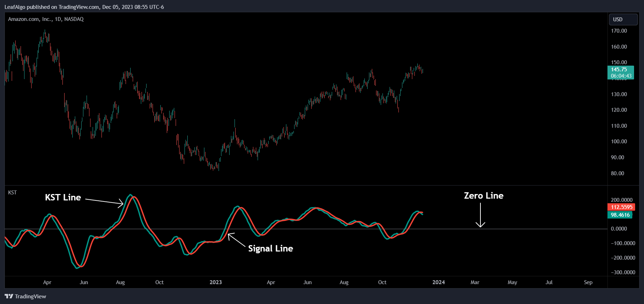
Task: Click the −100.0000 KST axis label
Action: (x=623, y=243)
